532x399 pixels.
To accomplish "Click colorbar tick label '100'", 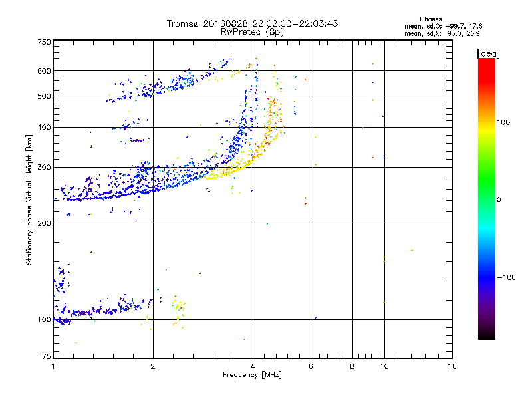I will tap(503, 122).
